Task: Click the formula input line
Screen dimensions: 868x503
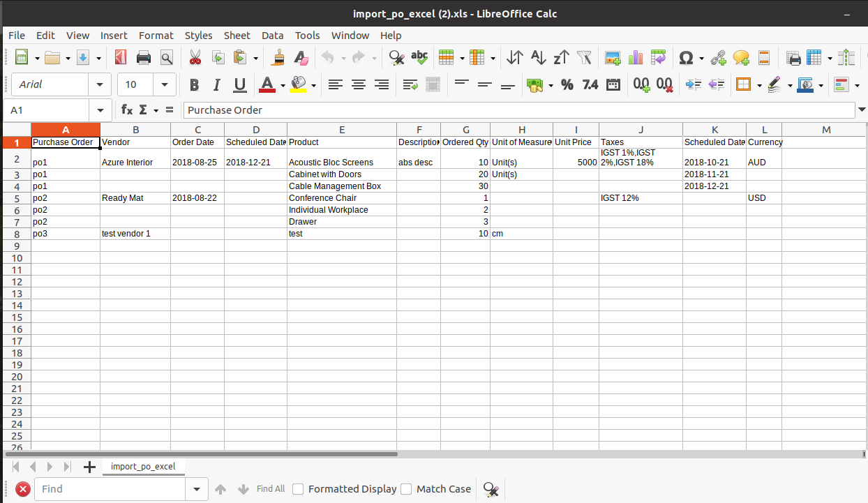Action: 519,110
